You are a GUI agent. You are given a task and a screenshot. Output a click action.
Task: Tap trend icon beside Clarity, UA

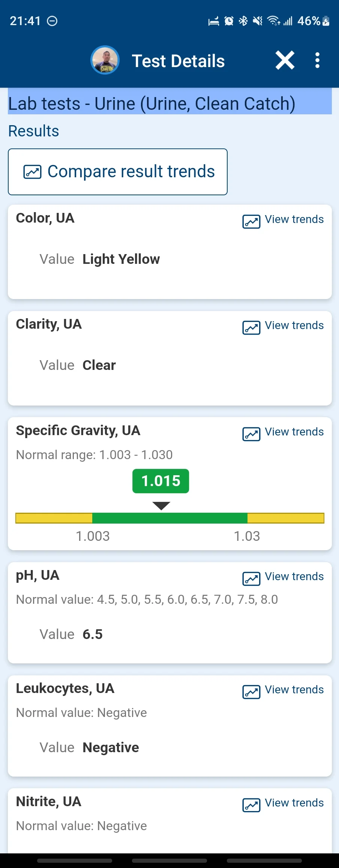tap(251, 327)
